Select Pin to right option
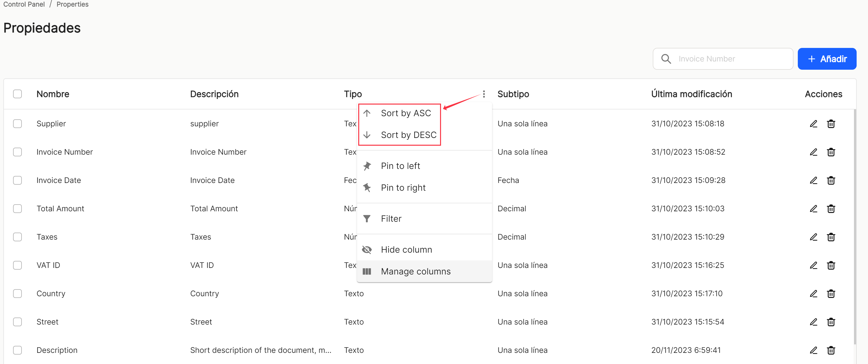868x364 pixels. pos(424,188)
